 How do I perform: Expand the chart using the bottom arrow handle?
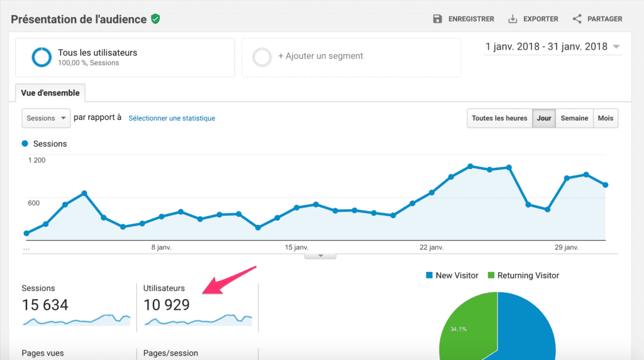[x=320, y=256]
